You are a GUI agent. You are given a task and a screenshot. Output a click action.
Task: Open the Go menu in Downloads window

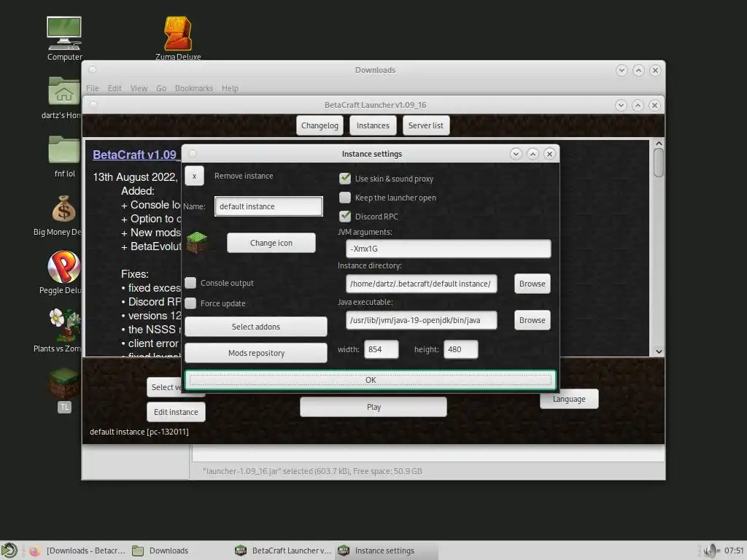pos(161,88)
